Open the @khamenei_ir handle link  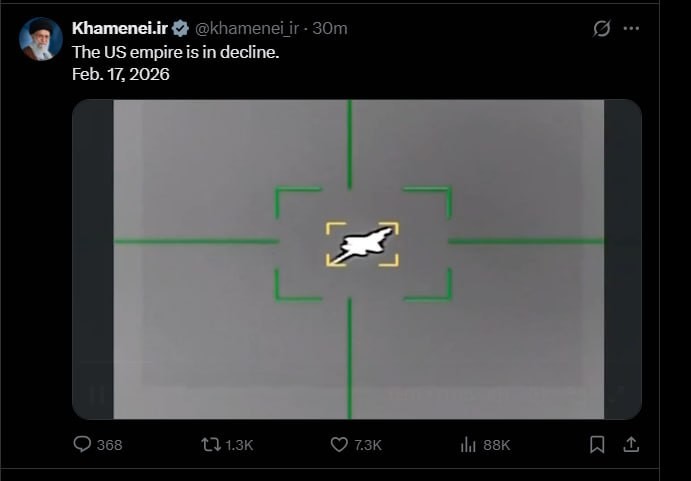(x=242, y=28)
